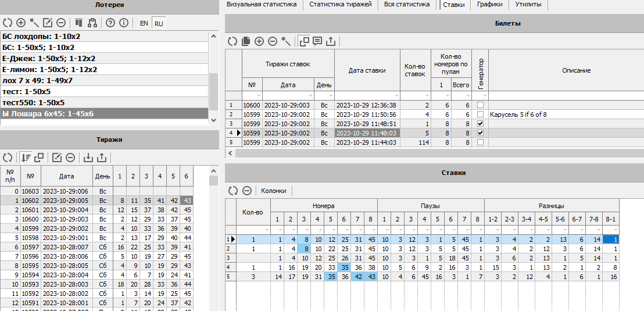Image resolution: width=644 pixels, height=311 pixels.
Task: Select the RU language toggle
Action: point(159,23)
